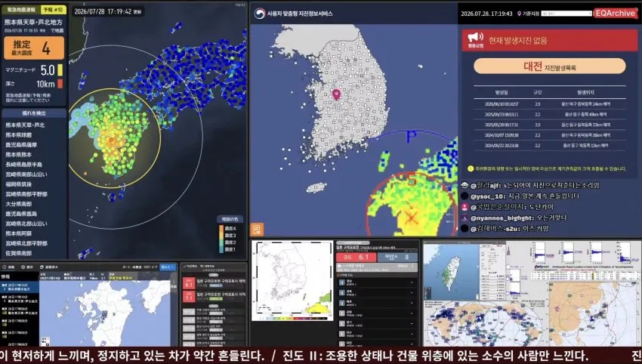Click the avatar of chat user @국밥은순살이지
The image size is (642, 364).
click(x=465, y=207)
